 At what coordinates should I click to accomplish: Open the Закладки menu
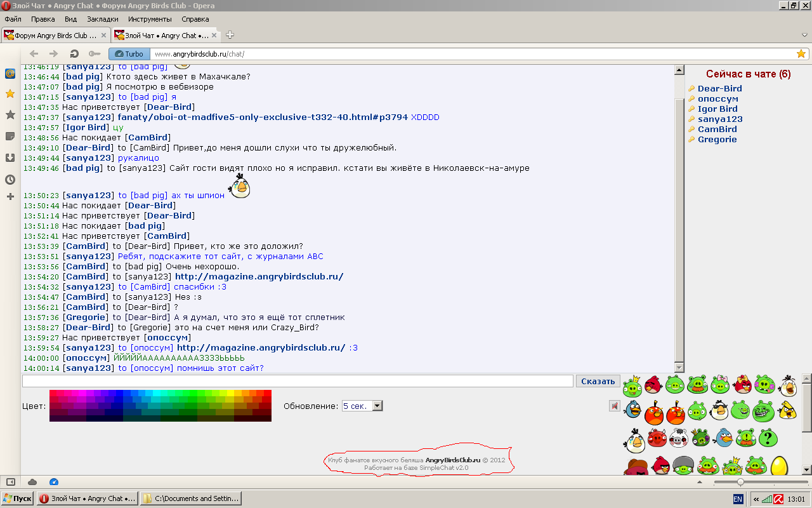[102, 19]
